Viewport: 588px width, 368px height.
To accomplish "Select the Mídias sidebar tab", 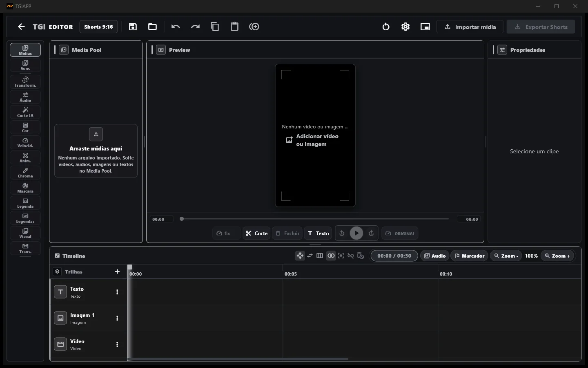I will click(25, 50).
